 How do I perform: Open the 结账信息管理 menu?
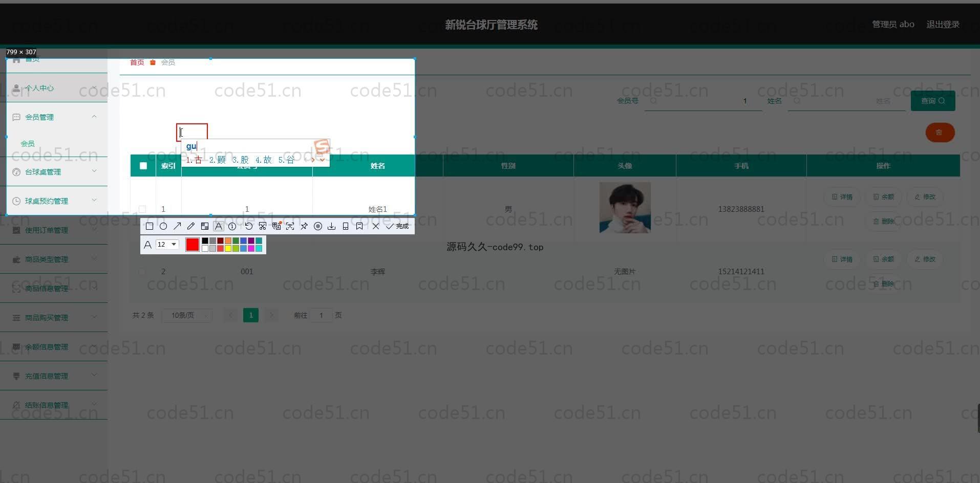point(54,405)
